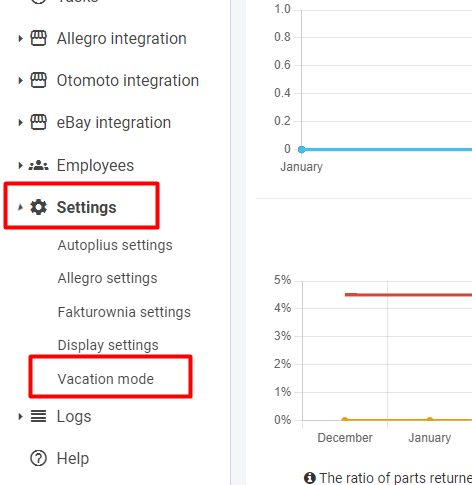The height and width of the screenshot is (485, 472).
Task: Click the Logs list icon
Action: [39, 416]
